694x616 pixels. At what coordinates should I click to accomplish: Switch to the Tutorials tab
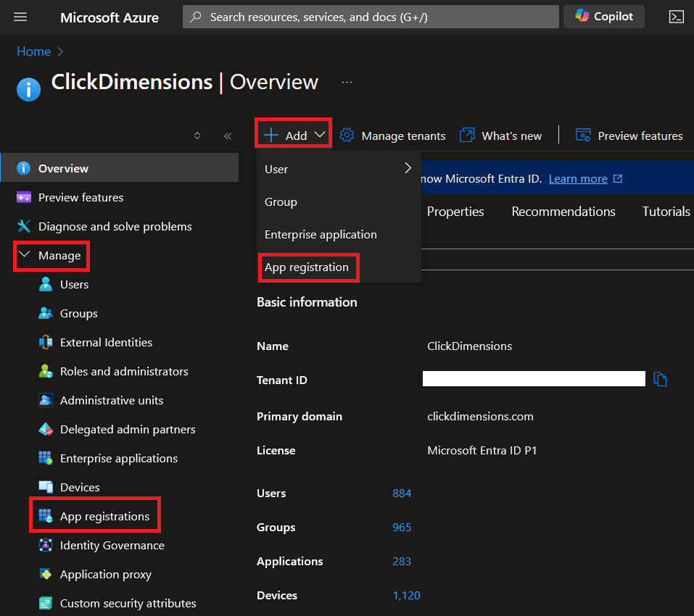click(x=666, y=212)
